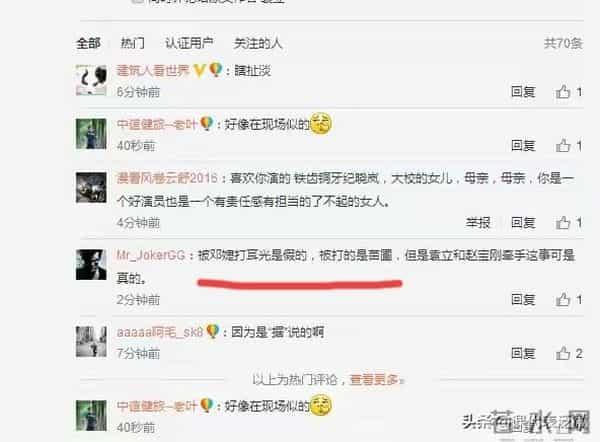
Task: Reply to Mr_JokerGG's comment
Action: coord(523,300)
